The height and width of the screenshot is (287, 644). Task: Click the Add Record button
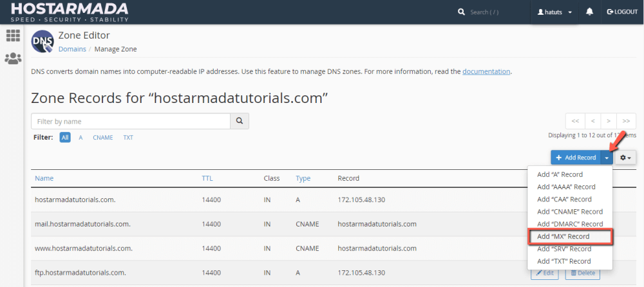point(576,158)
